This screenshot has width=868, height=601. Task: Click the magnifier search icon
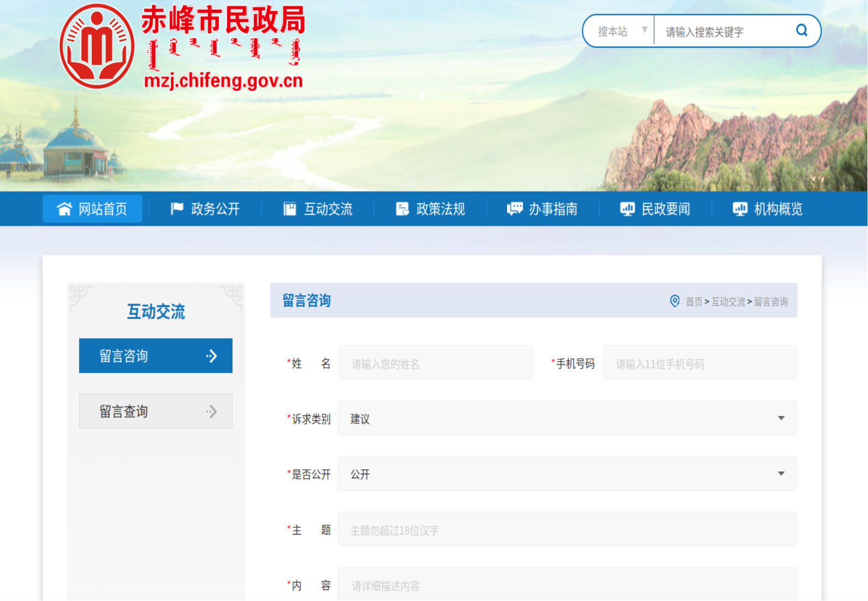point(801,30)
